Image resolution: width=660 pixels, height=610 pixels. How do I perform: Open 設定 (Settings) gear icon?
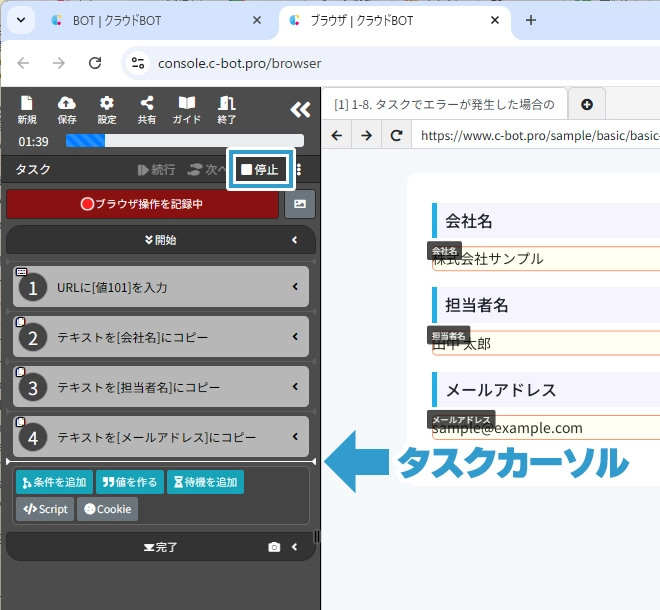(107, 109)
